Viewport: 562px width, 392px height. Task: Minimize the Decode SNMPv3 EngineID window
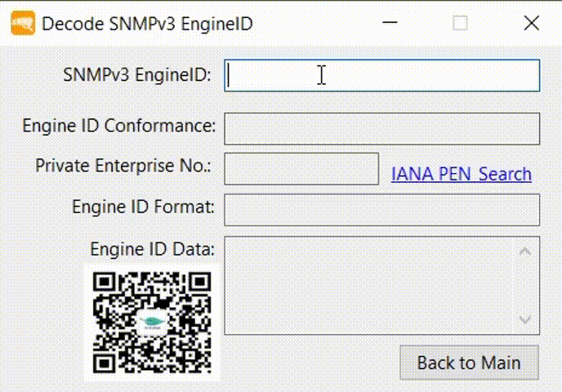(390, 24)
